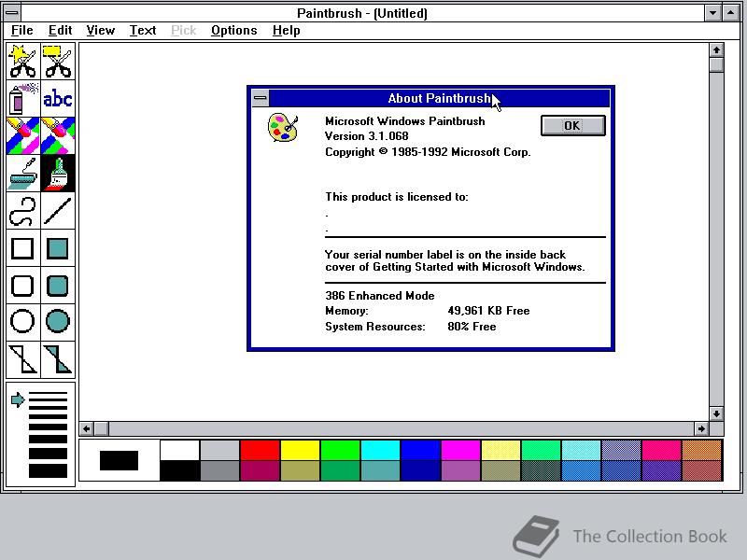Image resolution: width=747 pixels, height=560 pixels.
Task: Open the About Paintbrush dialog control menu
Action: [x=261, y=98]
